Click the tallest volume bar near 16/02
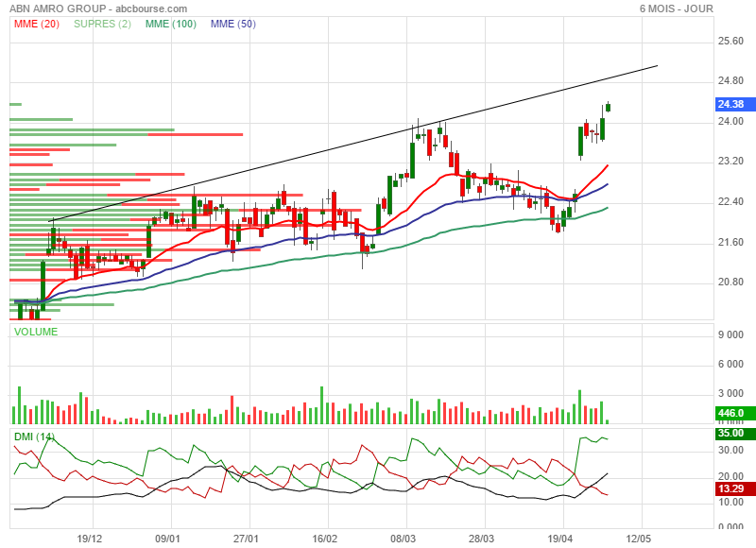The height and width of the screenshot is (548, 756). pos(321,404)
